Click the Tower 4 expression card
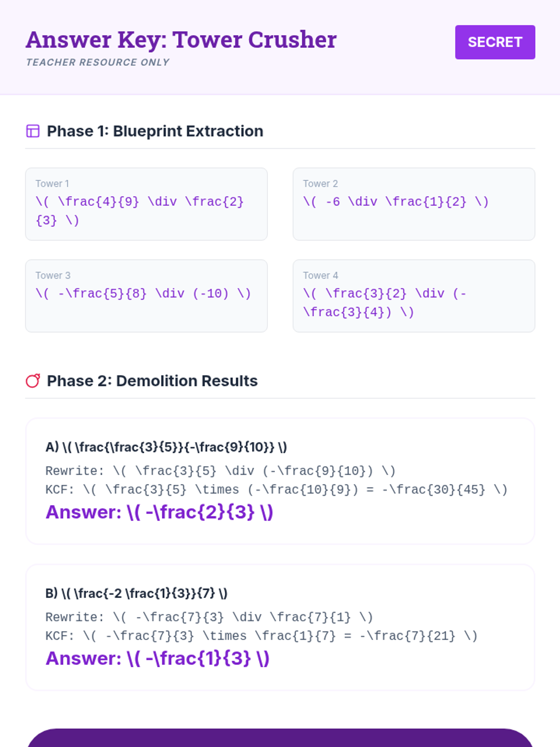 click(x=413, y=296)
